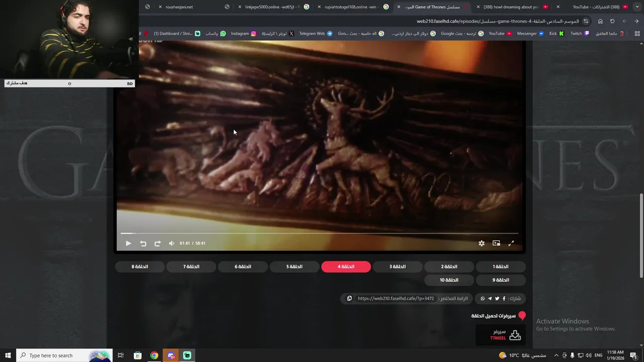Open Dashboard / Stre... bookmark
This screenshot has width=644, height=362.
coord(177,34)
